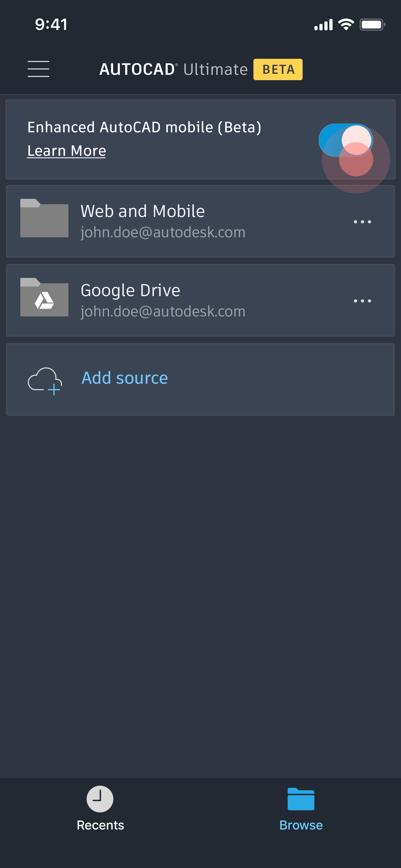Tap the Recents clock icon
The height and width of the screenshot is (868, 401).
(x=100, y=799)
